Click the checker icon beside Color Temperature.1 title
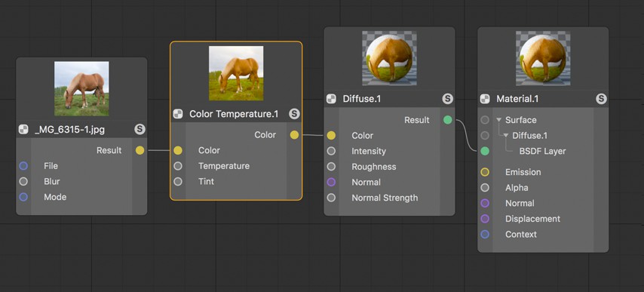 click(x=178, y=114)
